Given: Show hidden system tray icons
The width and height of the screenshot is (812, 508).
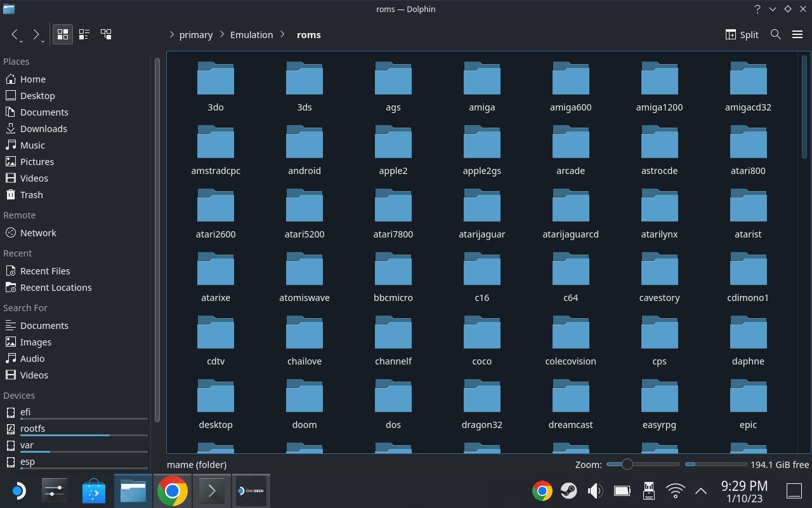Looking at the screenshot, I should click(701, 491).
